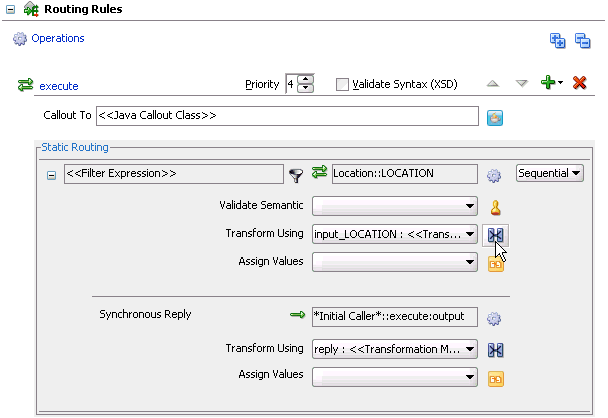Add a new routing rule
Viewport: 608px width, 418px height.
[x=548, y=82]
